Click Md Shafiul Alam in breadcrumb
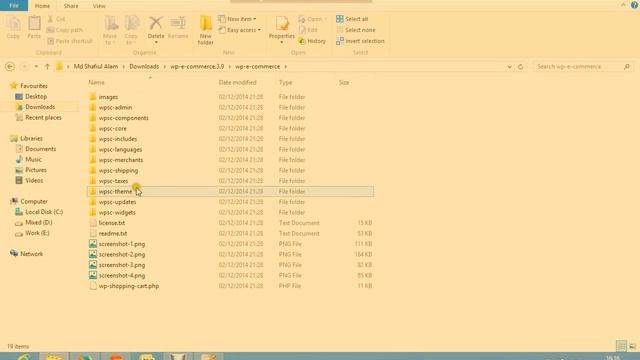This screenshot has width=640, height=360. [96, 67]
